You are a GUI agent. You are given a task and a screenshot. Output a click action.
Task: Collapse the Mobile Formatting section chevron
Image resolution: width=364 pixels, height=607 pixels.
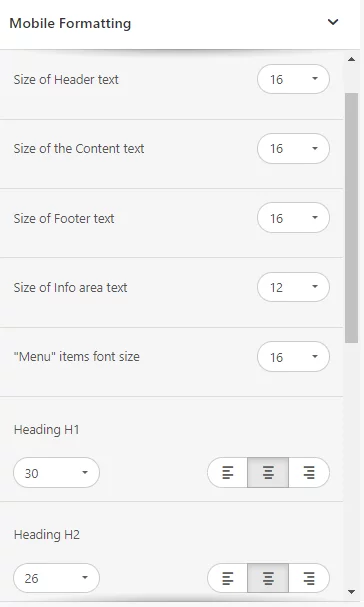pos(333,22)
